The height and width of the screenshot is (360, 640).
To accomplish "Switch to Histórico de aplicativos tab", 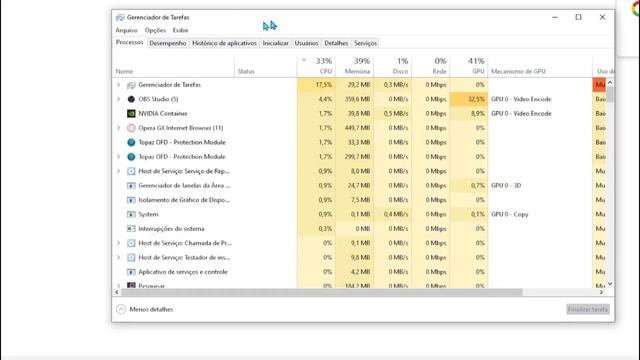I will [224, 43].
